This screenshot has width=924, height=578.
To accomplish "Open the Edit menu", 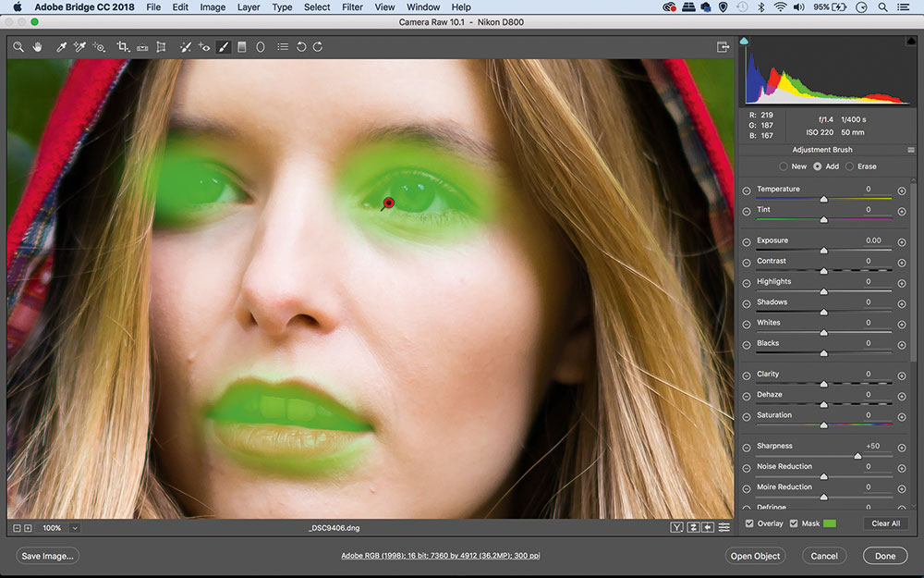I will point(180,7).
